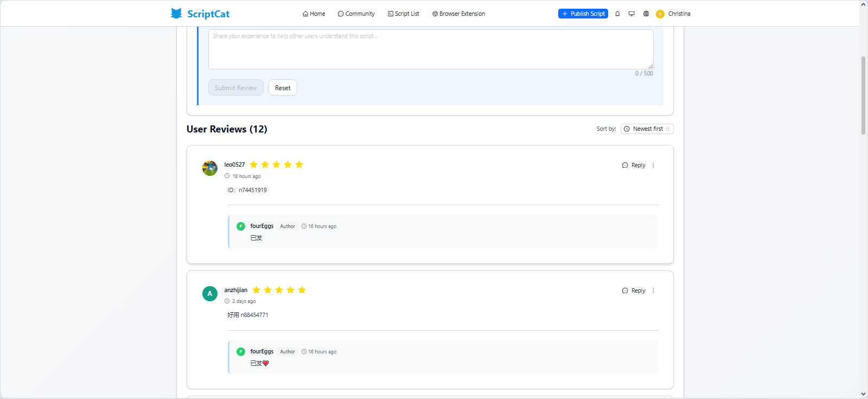
Task: Navigate to Script List
Action: [403, 14]
